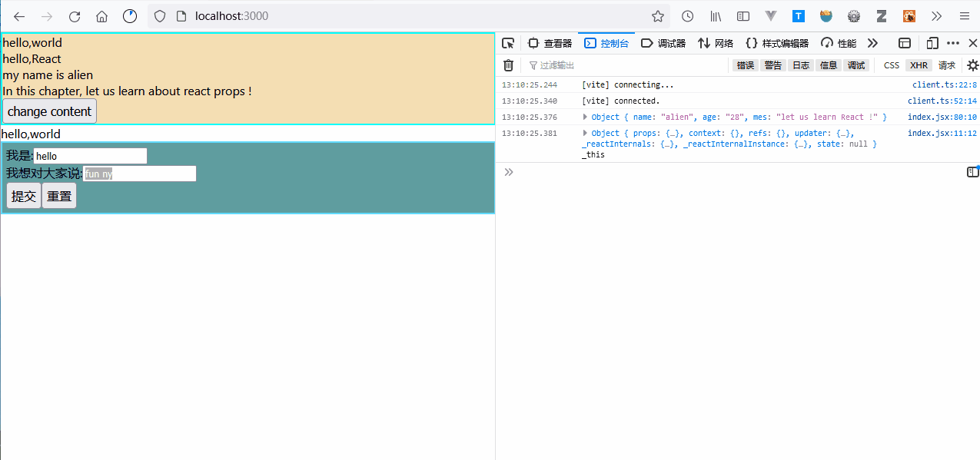
Task: Open the browser home page
Action: click(101, 16)
